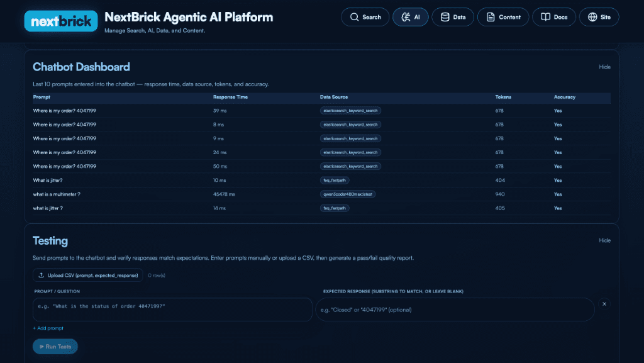Click the Run Tests button
Viewport: 644px width, 363px height.
pyautogui.click(x=55, y=347)
